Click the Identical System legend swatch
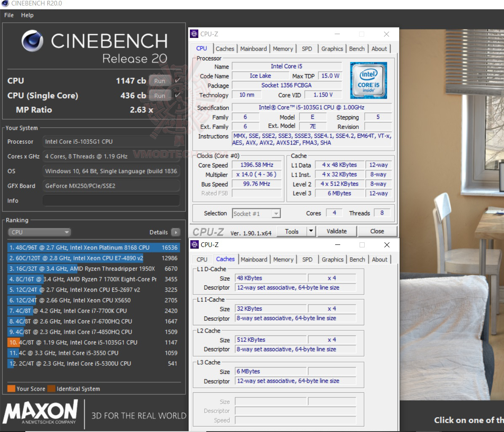 (x=51, y=389)
